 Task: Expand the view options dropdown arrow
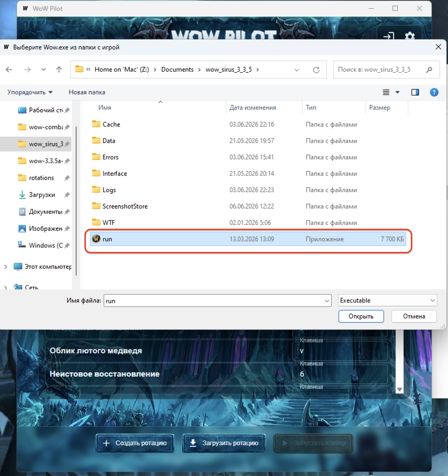(398, 92)
